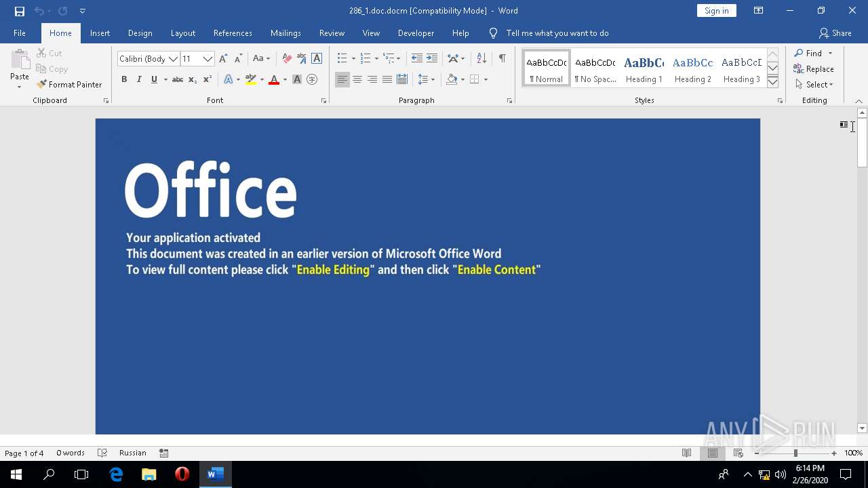
Task: Click the Sign in button
Action: click(716, 10)
